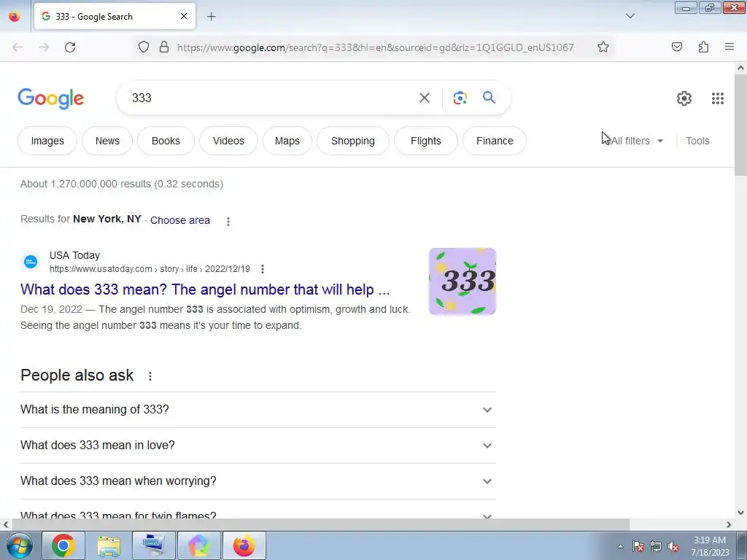Open Chrome from the taskbar
Screen dimensions: 747x560
63,545
